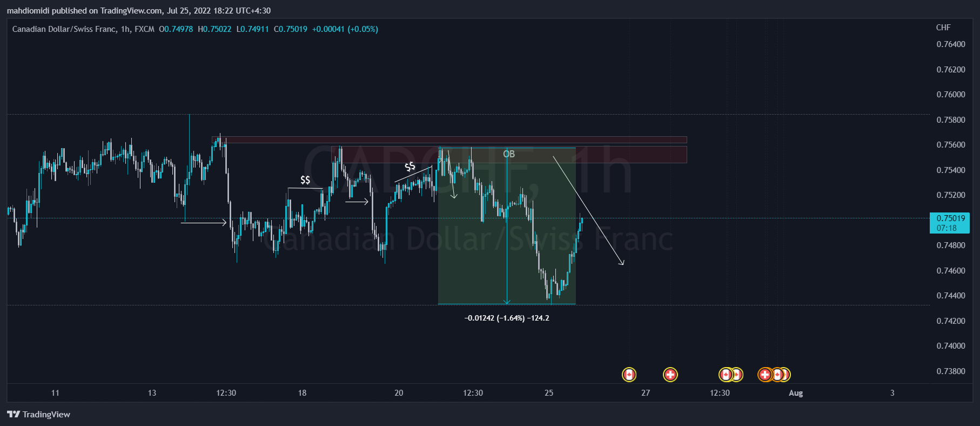Click the date label 25 on time axis

[549, 393]
